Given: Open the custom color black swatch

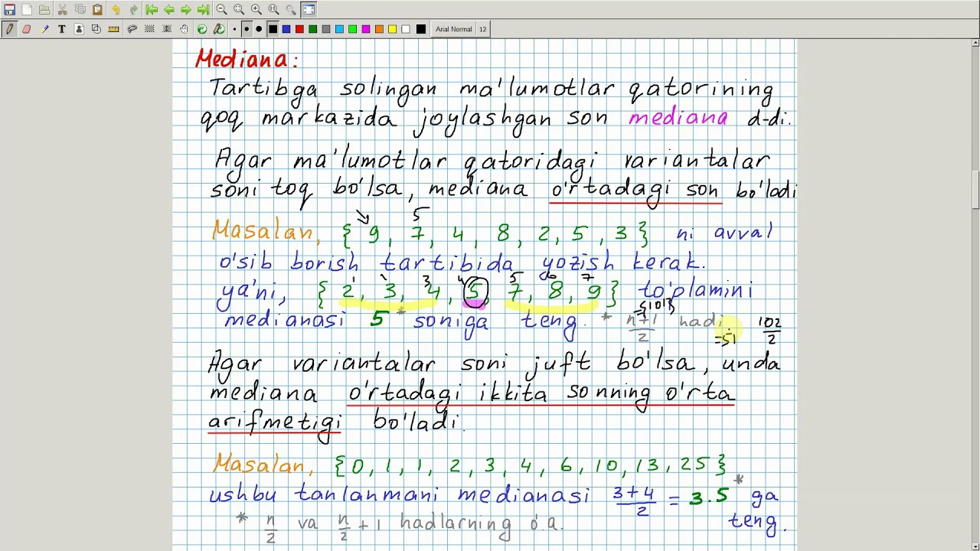Looking at the screenshot, I should 420,29.
